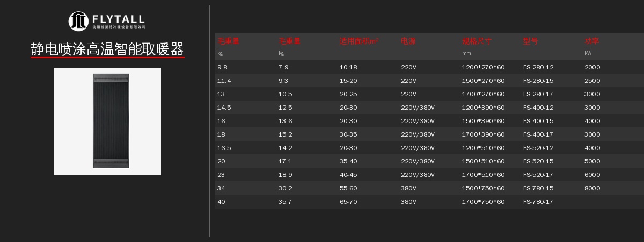This screenshot has height=242, width=644.
Task: Click the 35.7 weight value
Action: [x=285, y=202]
